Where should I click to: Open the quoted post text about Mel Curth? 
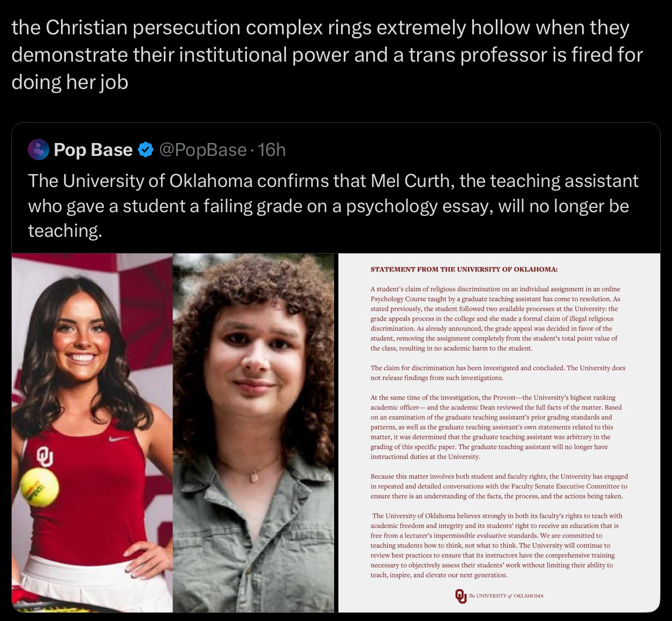coord(333,206)
